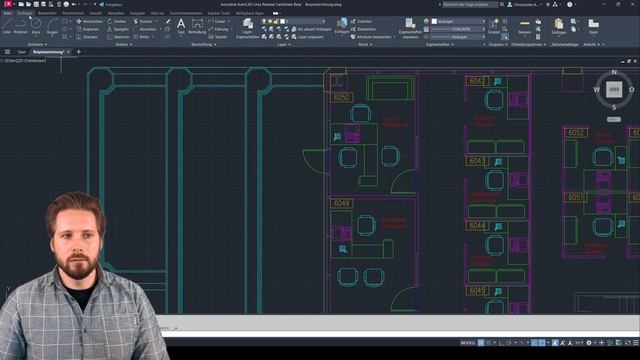Expand the Layer panel dropdown
Image resolution: width=640 pixels, height=360 pixels.
point(284,44)
